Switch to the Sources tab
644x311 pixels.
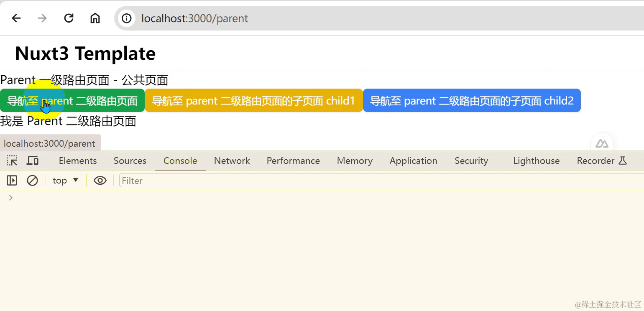[x=130, y=161]
